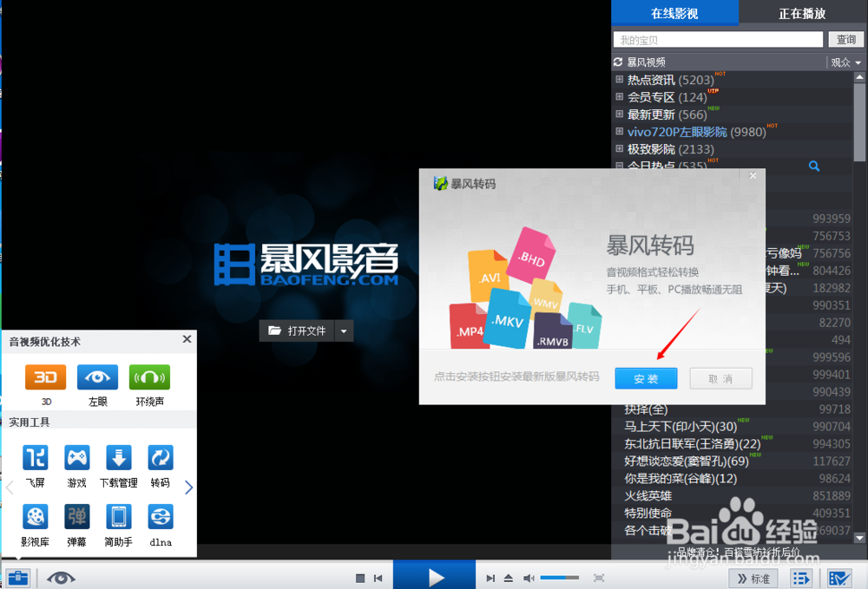
Task: Open the 游戏 gamepad tool
Action: tap(77, 458)
